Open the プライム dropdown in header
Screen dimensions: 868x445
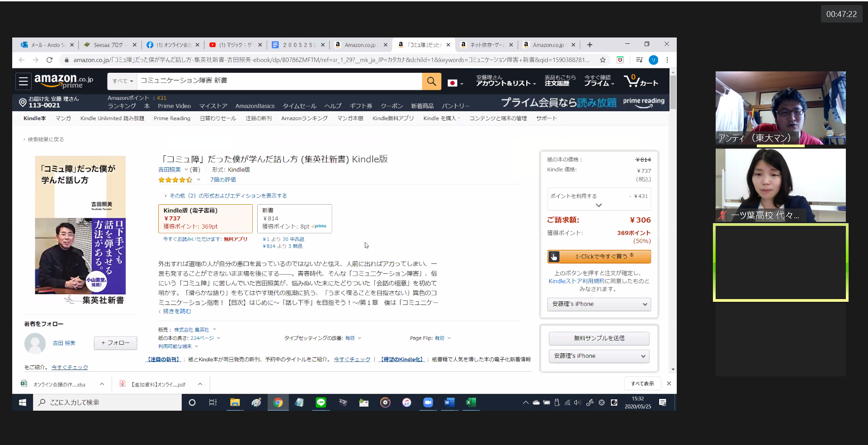pyautogui.click(x=599, y=81)
